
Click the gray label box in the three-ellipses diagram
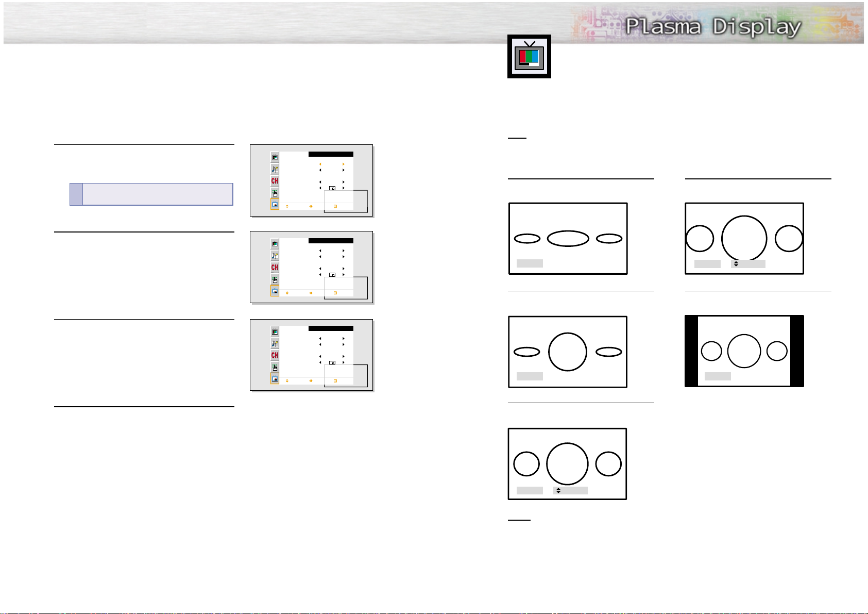pos(530,263)
